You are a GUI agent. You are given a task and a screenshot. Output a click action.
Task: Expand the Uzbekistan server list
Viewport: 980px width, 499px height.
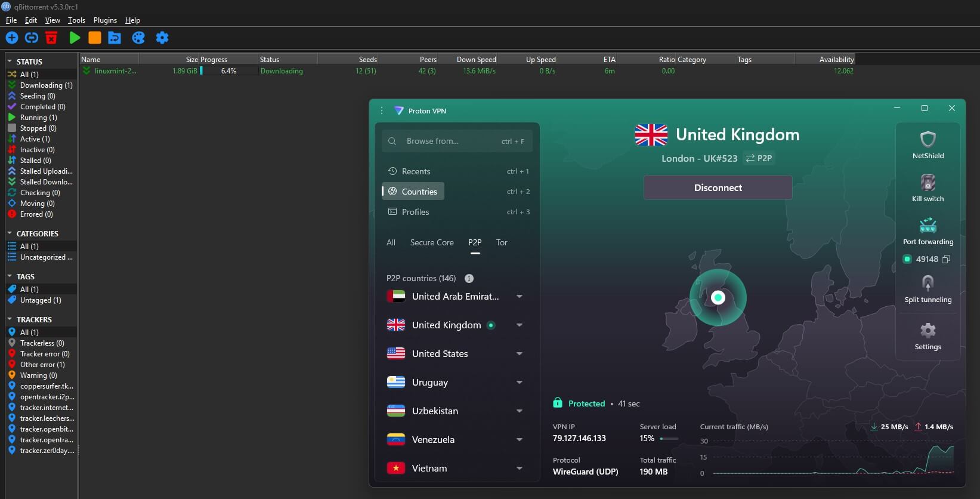[520, 411]
